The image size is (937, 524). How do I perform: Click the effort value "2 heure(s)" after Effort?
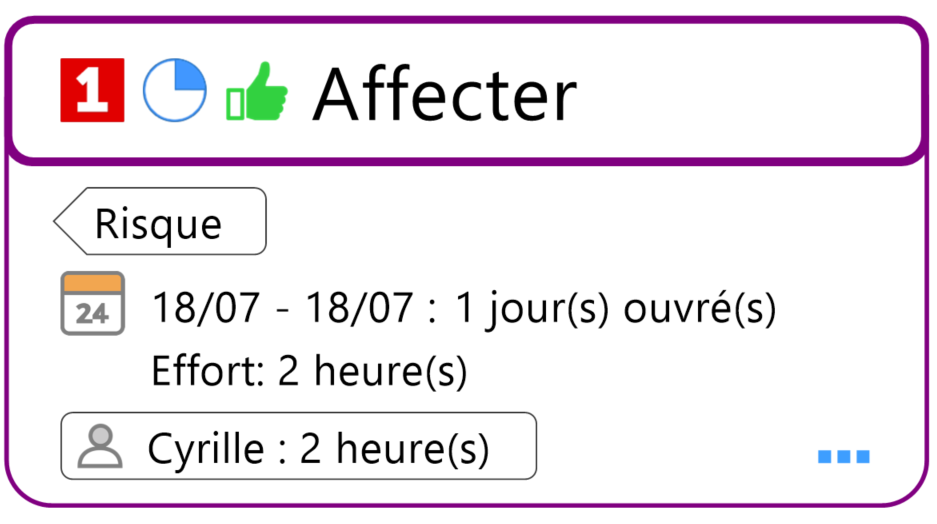[373, 372]
